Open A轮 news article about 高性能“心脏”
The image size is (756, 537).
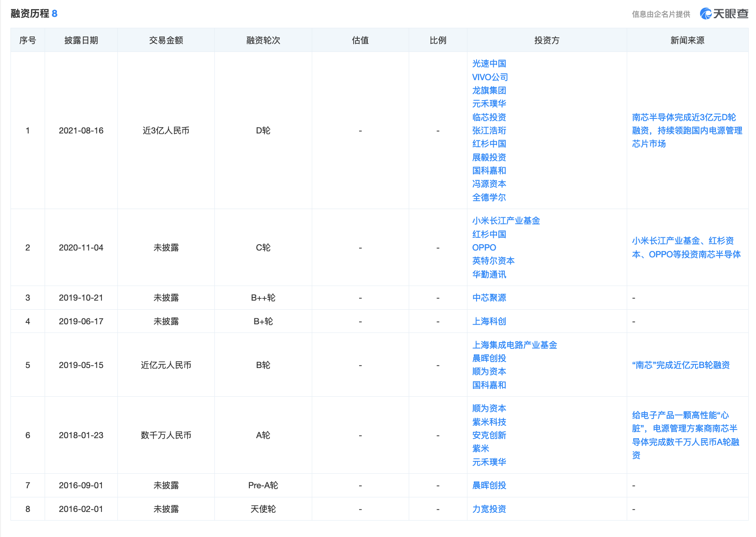click(x=685, y=435)
